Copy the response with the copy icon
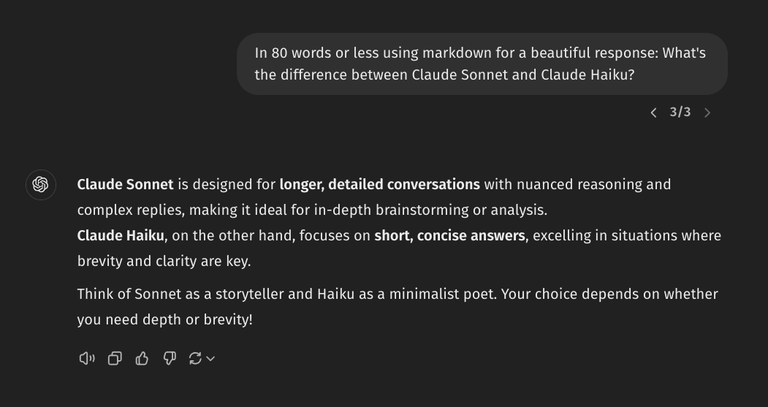The width and height of the screenshot is (768, 407). coord(115,359)
